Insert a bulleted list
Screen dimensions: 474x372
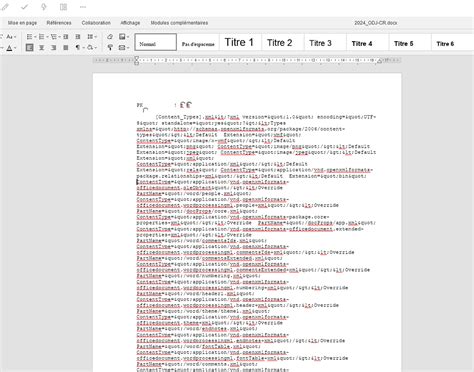[x=29, y=37]
